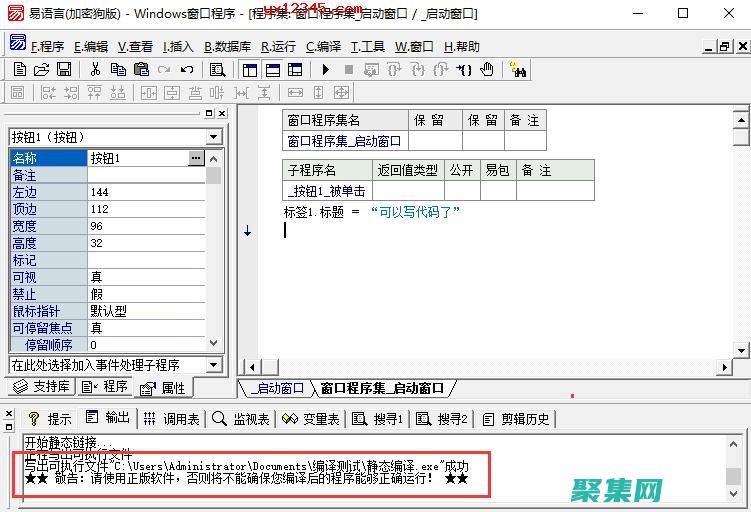The width and height of the screenshot is (751, 512).
Task: Click the Cut scissors icon
Action: coord(95,70)
